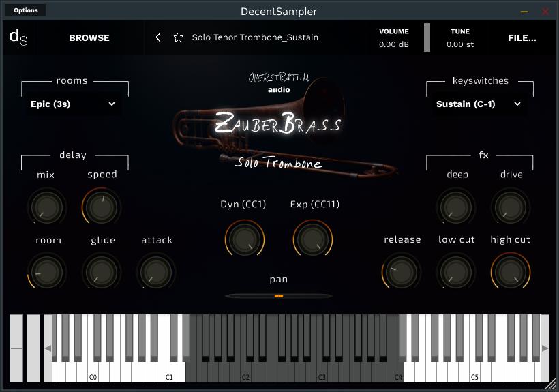Click the low cut knob
The image size is (559, 392).
pos(455,272)
